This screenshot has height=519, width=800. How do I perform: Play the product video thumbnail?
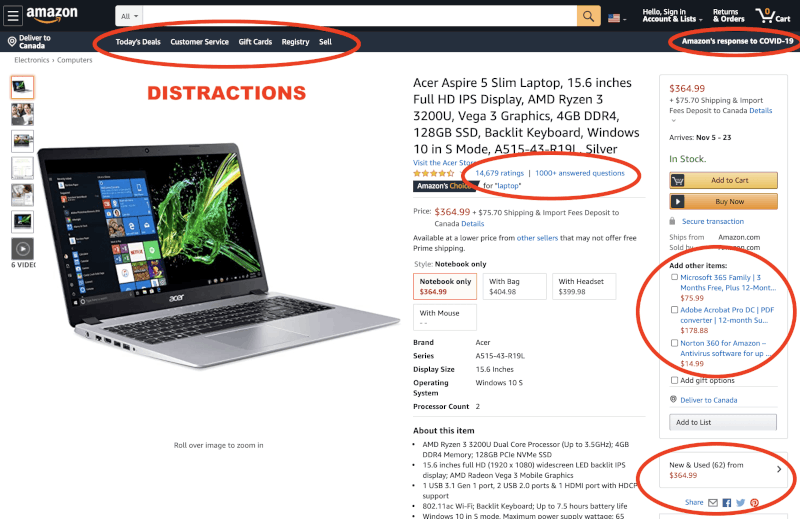tap(22, 249)
